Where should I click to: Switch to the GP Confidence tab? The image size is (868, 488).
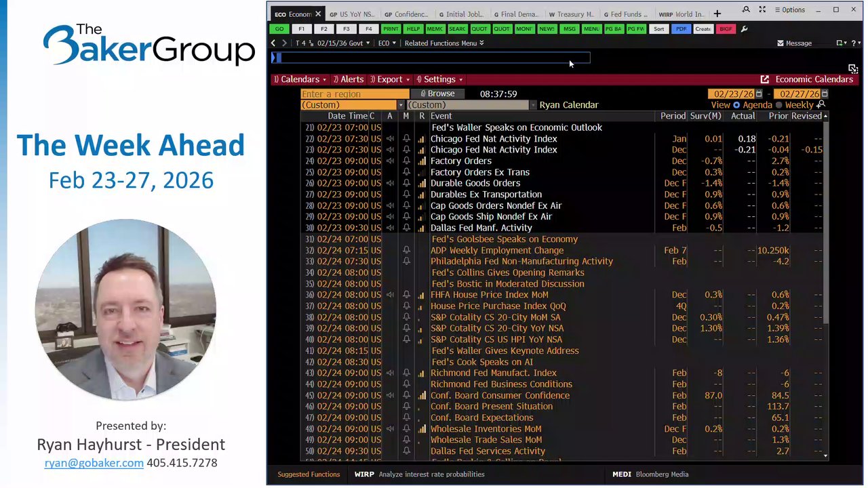(x=406, y=14)
